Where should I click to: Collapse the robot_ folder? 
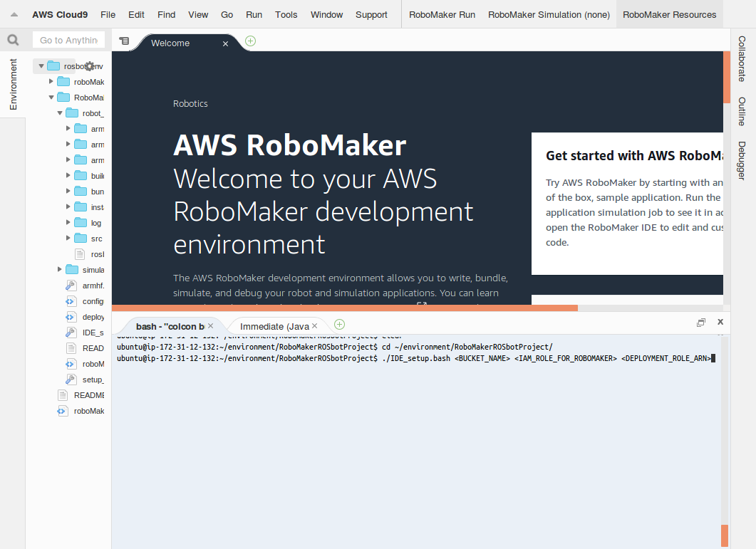point(59,113)
